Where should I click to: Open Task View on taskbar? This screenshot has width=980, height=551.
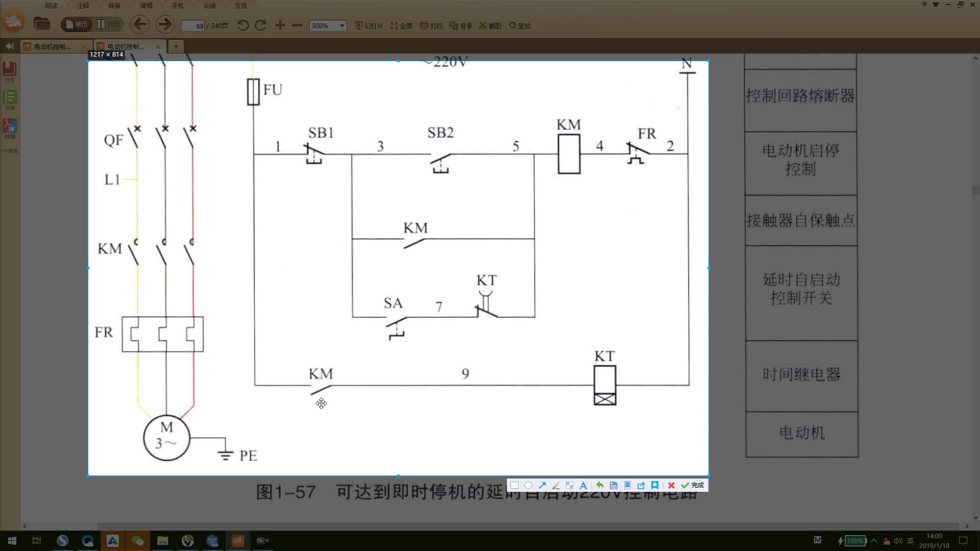tap(37, 541)
